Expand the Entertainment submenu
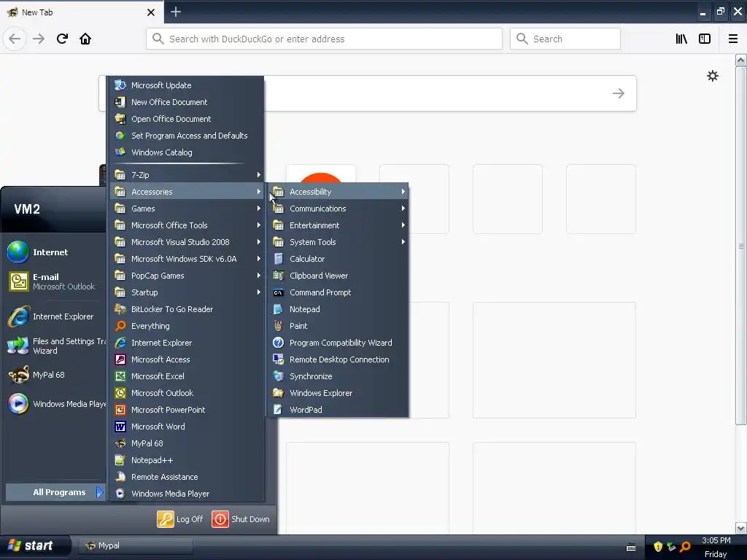Screen dimensions: 747x560 coord(338,225)
